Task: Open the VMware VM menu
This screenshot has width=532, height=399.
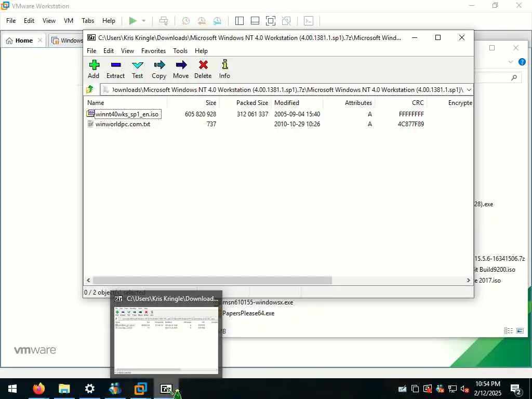Action: tap(69, 21)
